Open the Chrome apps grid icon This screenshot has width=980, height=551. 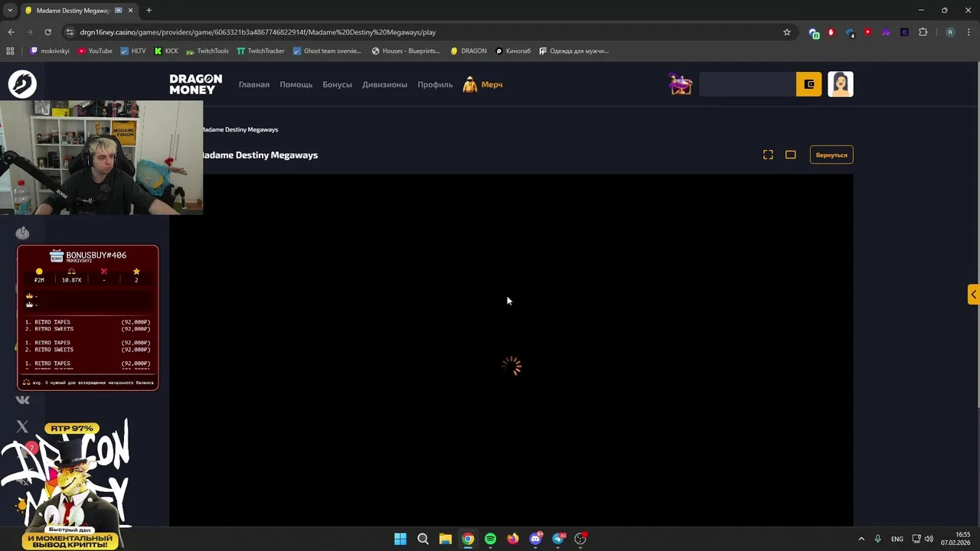[10, 51]
